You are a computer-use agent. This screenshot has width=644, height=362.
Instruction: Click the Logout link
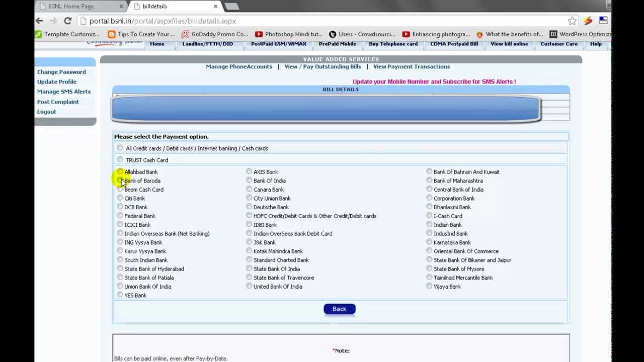click(x=47, y=112)
